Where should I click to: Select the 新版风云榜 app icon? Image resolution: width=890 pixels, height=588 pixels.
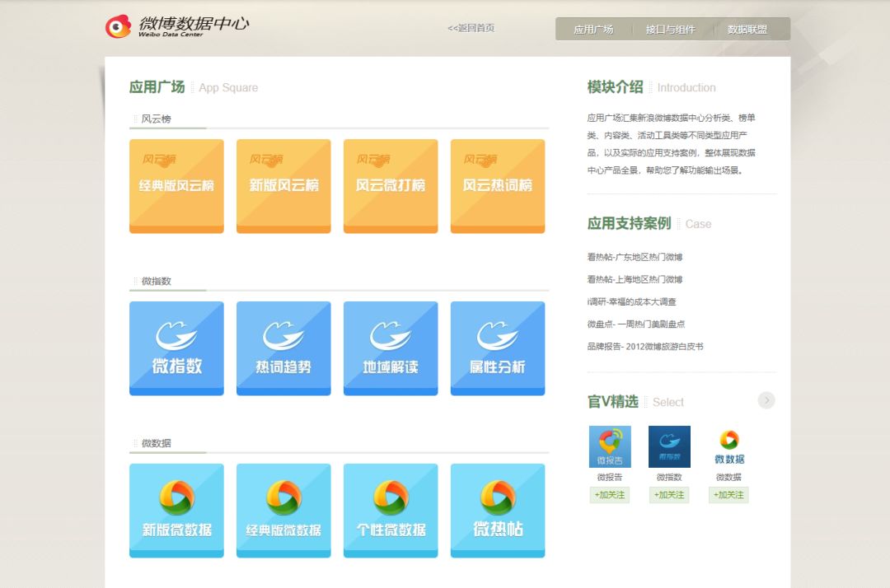click(x=283, y=184)
